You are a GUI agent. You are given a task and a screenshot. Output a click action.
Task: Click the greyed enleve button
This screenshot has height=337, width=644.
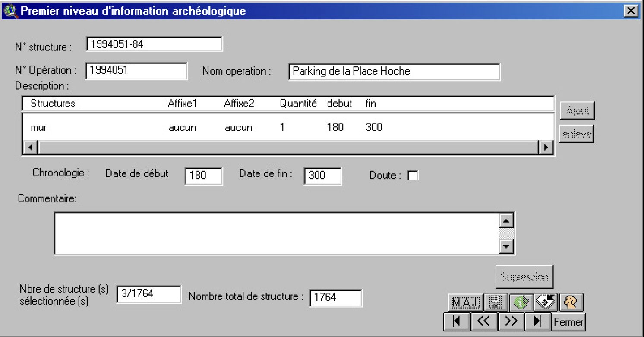[x=577, y=134]
